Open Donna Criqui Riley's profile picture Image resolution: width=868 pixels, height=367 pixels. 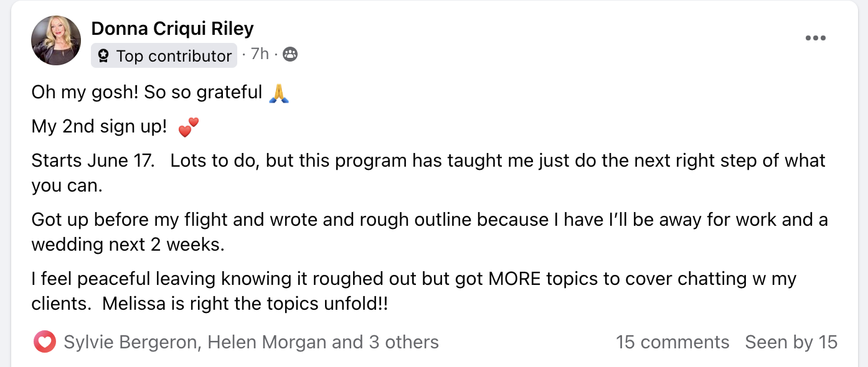point(56,40)
